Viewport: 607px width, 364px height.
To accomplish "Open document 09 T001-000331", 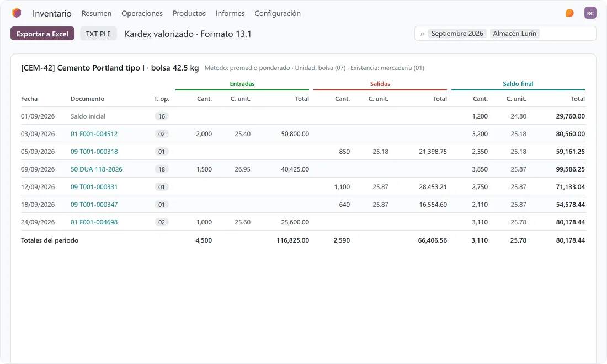I will 94,187.
